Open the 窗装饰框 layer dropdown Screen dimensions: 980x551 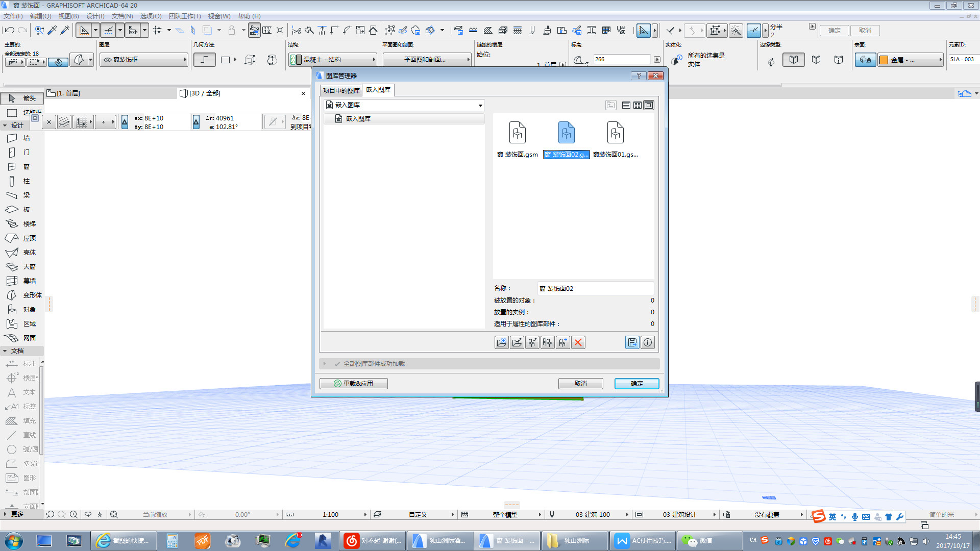[144, 60]
